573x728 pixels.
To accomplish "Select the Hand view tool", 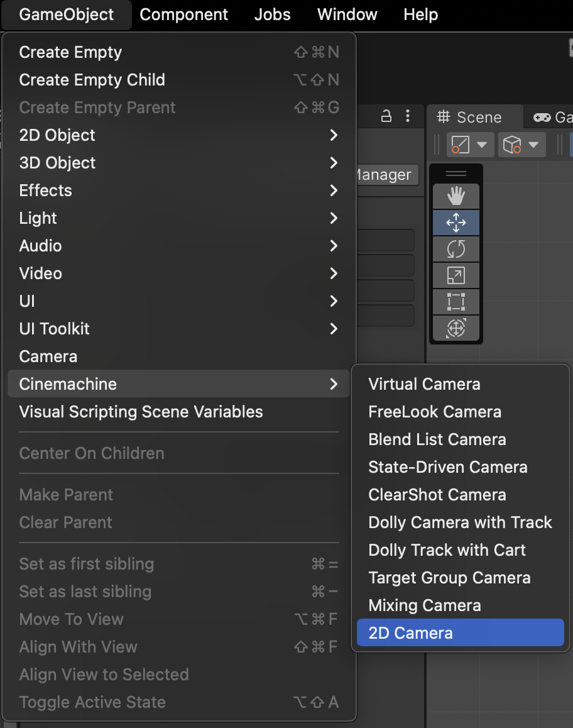I will click(456, 196).
